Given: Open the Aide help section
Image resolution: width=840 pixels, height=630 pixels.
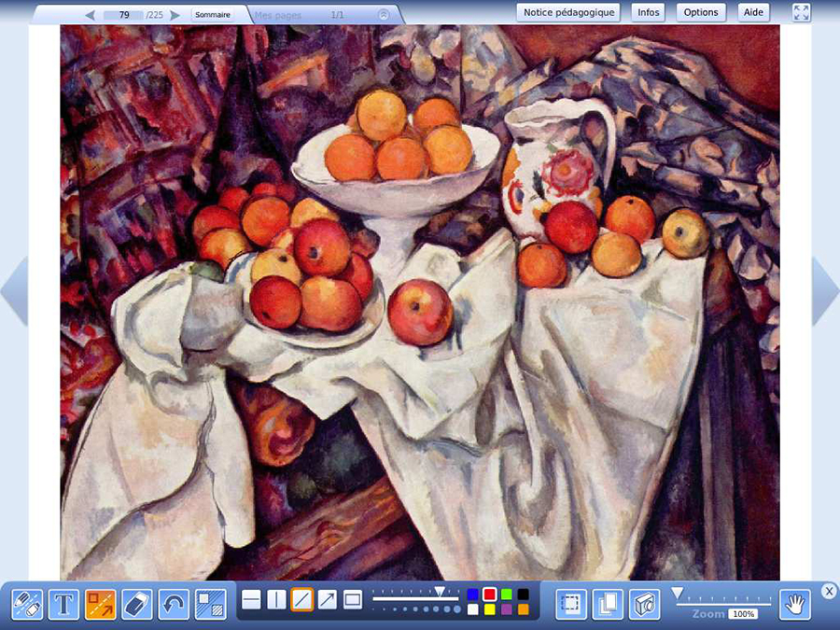Looking at the screenshot, I should 753,12.
